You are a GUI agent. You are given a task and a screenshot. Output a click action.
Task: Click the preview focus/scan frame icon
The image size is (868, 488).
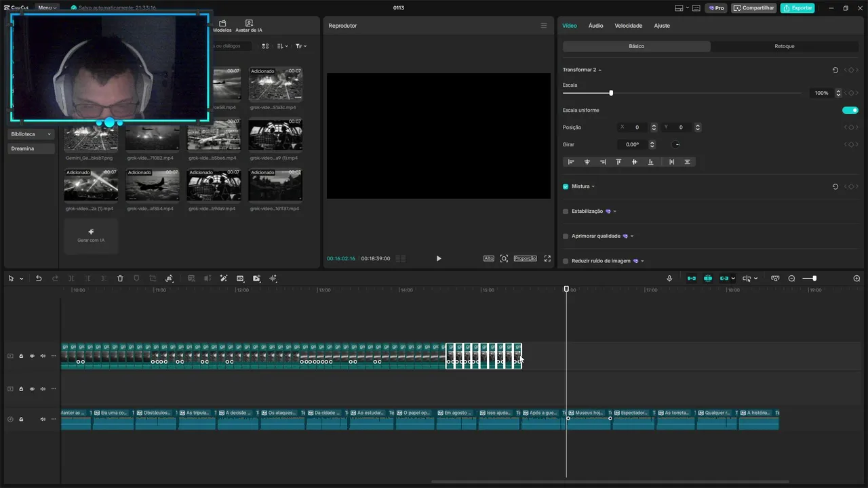tap(504, 258)
